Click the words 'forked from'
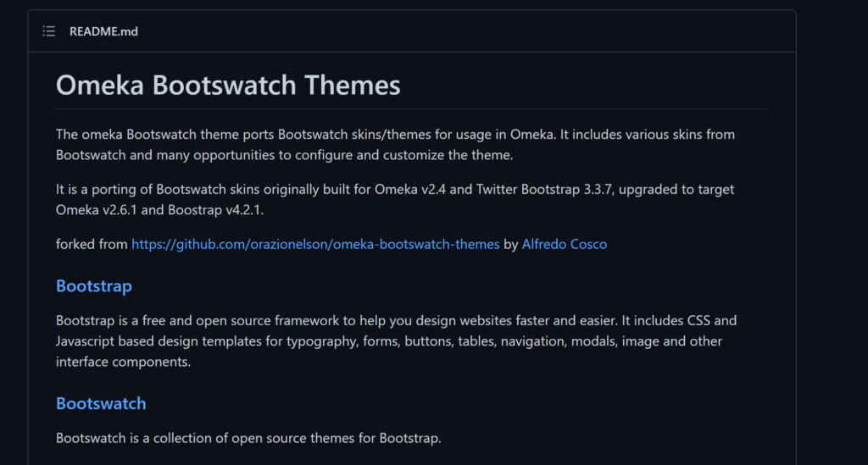The image size is (868, 465). click(92, 245)
